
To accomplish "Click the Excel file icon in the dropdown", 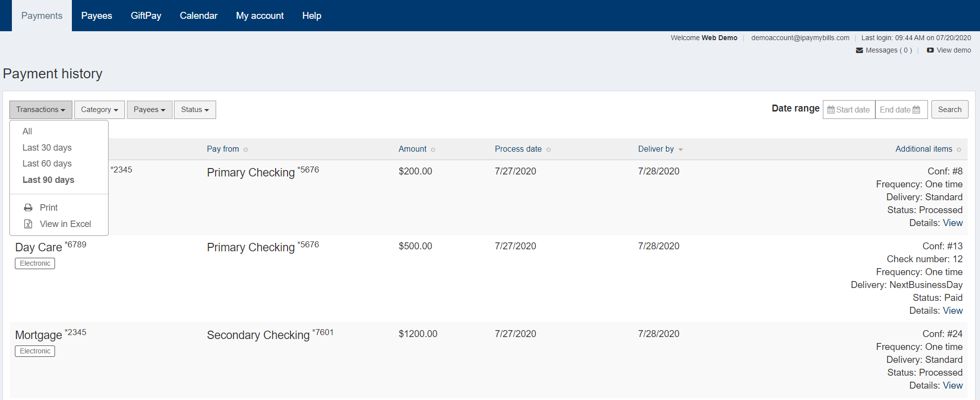I will point(28,224).
